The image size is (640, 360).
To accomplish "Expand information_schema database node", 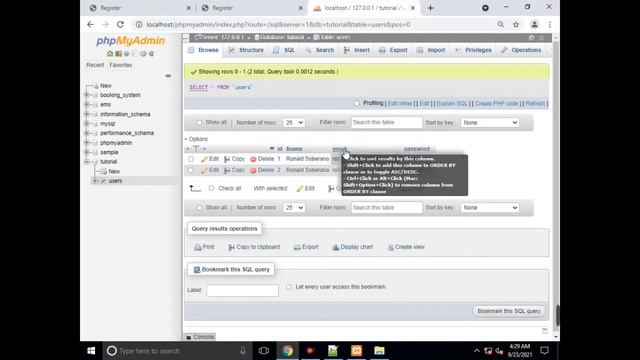I will point(87,114).
